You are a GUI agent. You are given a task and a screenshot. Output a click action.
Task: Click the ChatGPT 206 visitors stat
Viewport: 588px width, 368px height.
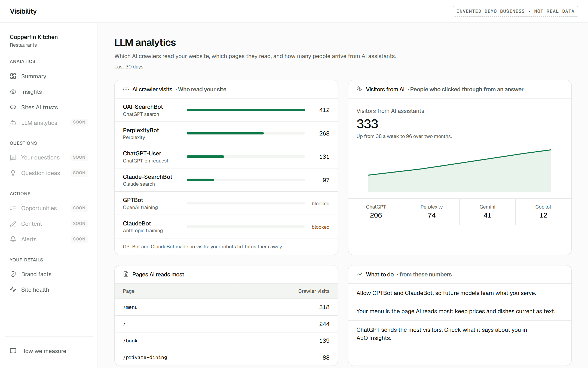click(376, 212)
